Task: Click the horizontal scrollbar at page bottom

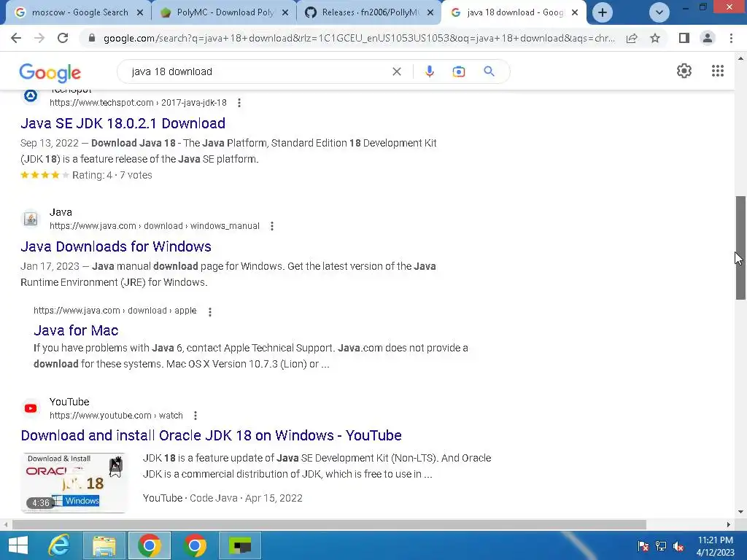Action: point(329,525)
